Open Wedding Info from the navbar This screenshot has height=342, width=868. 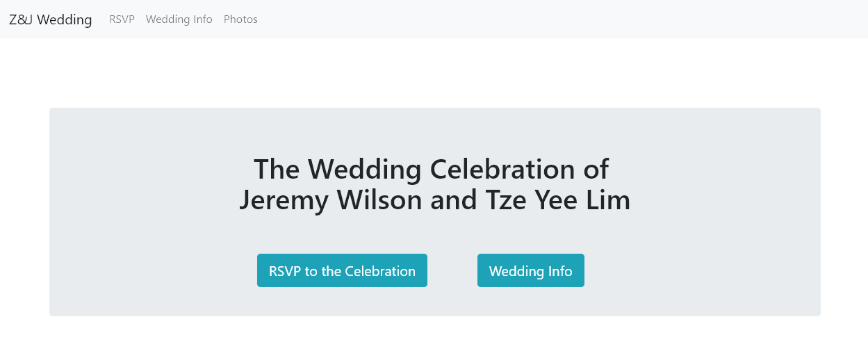pyautogui.click(x=179, y=19)
